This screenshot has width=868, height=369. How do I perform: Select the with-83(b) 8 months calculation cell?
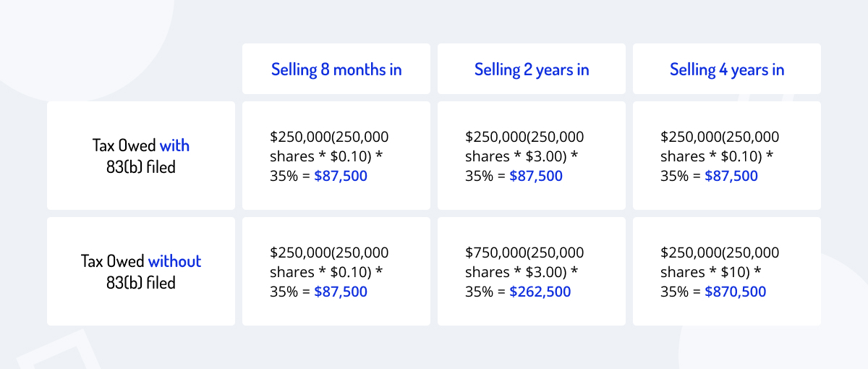(x=336, y=156)
